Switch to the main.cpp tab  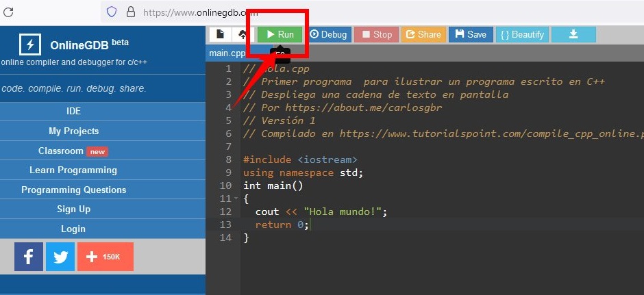[227, 53]
